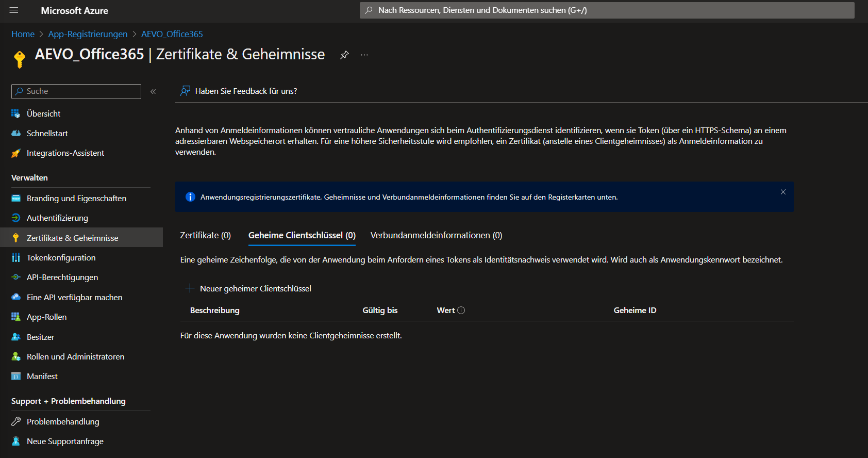Click the Zertifikate & Geheimnisse key icon
This screenshot has height=458, width=868.
coord(16,238)
